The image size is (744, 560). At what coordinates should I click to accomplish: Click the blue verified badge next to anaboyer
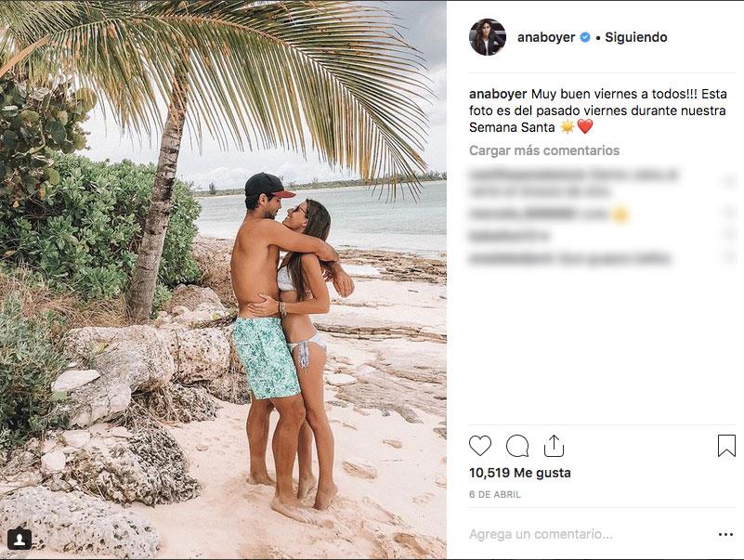585,37
